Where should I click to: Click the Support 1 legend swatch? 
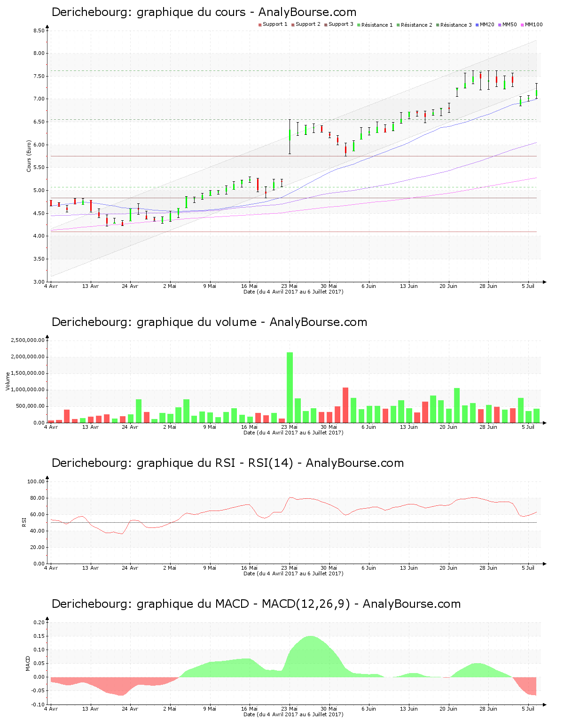(260, 24)
